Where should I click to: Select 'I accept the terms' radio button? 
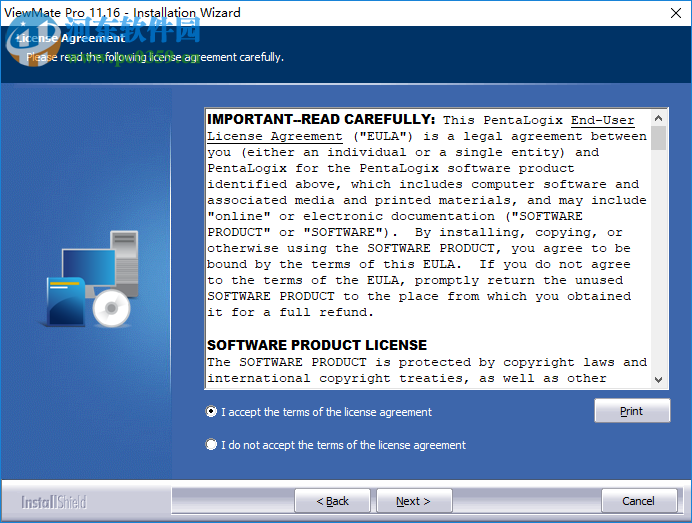click(x=211, y=412)
